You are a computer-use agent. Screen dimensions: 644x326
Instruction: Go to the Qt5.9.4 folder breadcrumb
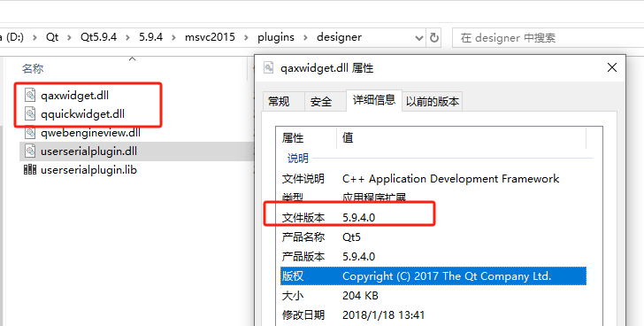98,37
